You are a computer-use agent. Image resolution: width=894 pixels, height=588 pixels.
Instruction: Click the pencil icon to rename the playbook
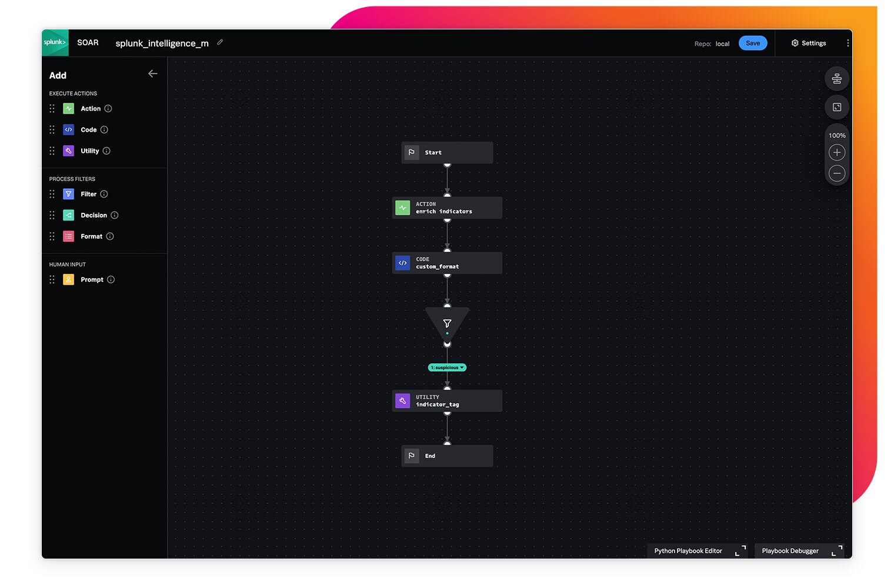coord(220,42)
